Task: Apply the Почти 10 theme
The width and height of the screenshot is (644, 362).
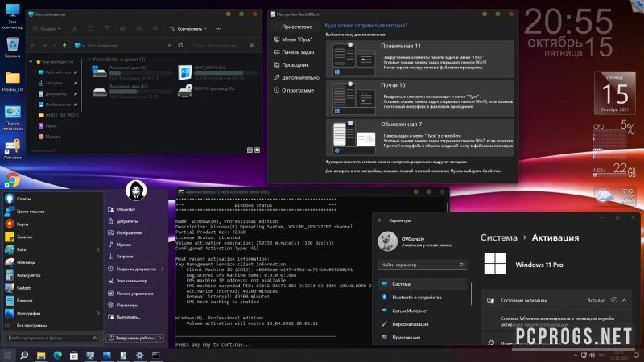Action: click(x=419, y=98)
